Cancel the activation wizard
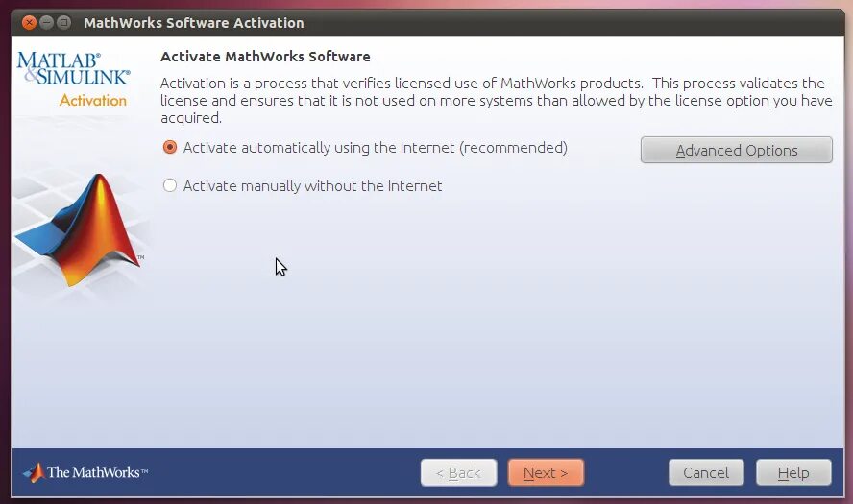Screen dimensions: 853x504 coord(706,473)
